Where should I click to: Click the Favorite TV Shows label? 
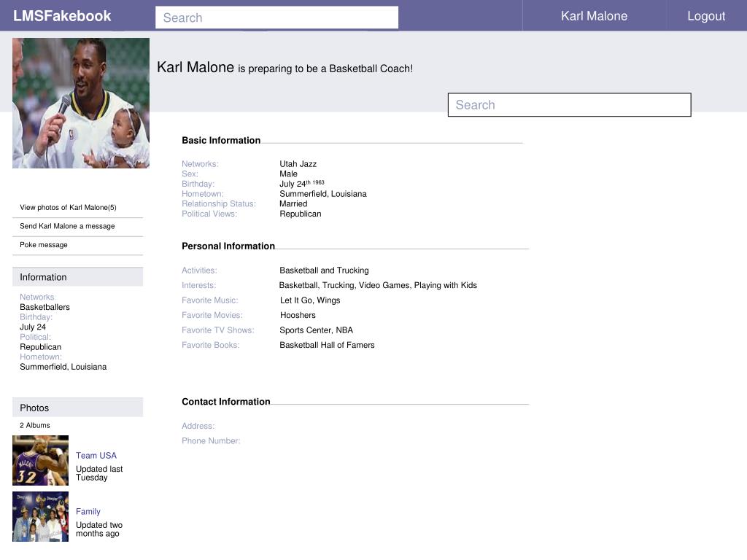(218, 330)
